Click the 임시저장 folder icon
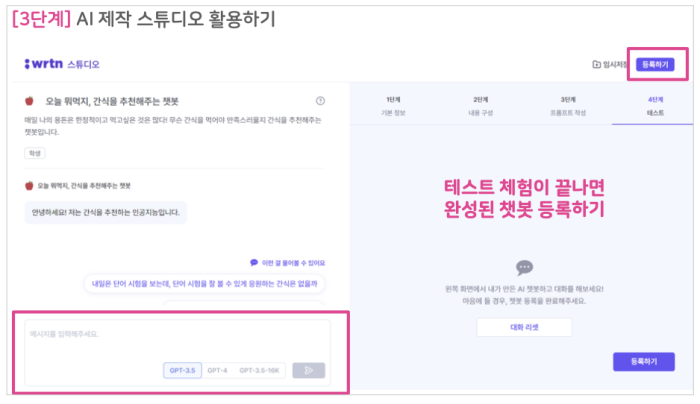Image resolution: width=700 pixels, height=404 pixels. click(596, 65)
